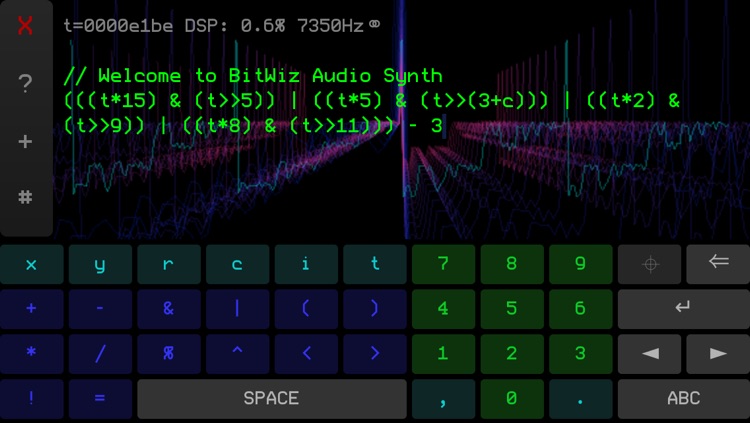The image size is (750, 423).
Task: Click the Welcome to BitWiz comment line
Action: [253, 76]
